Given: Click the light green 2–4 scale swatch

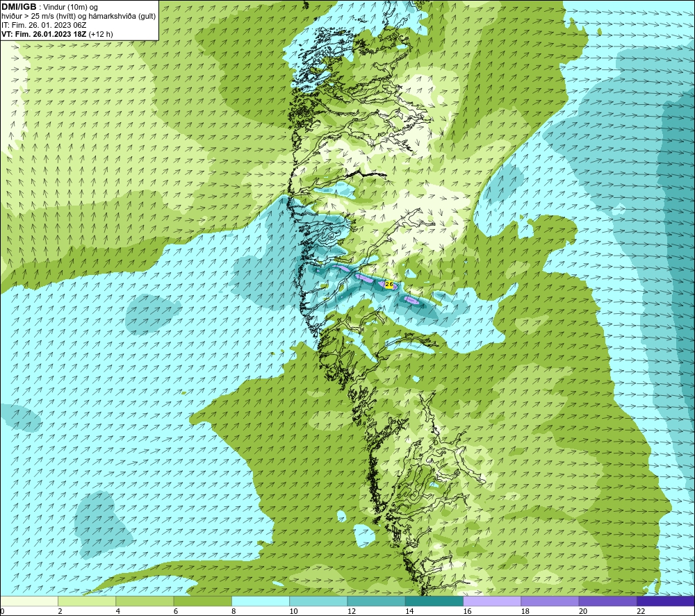Looking at the screenshot, I should click(x=87, y=601).
